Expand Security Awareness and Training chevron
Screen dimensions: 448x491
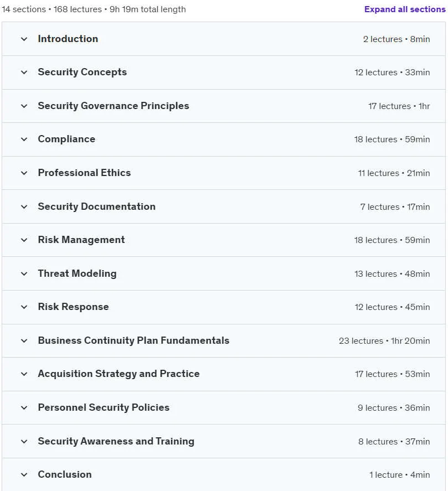24,442
